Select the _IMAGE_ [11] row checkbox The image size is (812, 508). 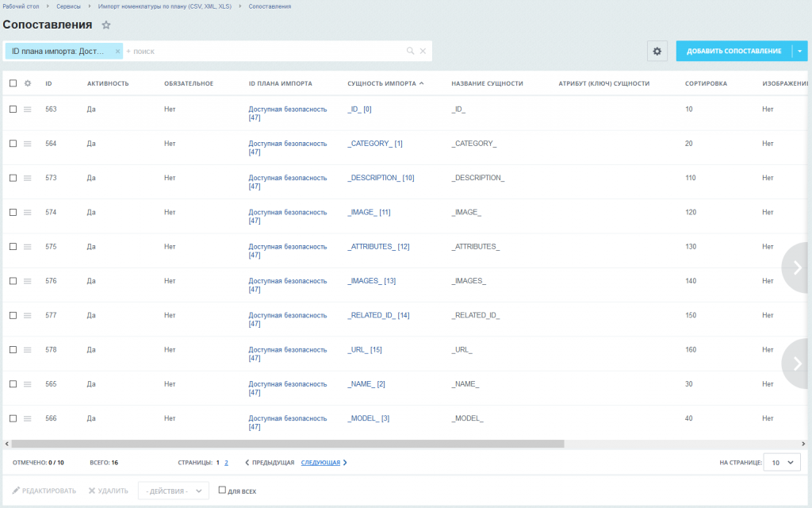pyautogui.click(x=13, y=213)
